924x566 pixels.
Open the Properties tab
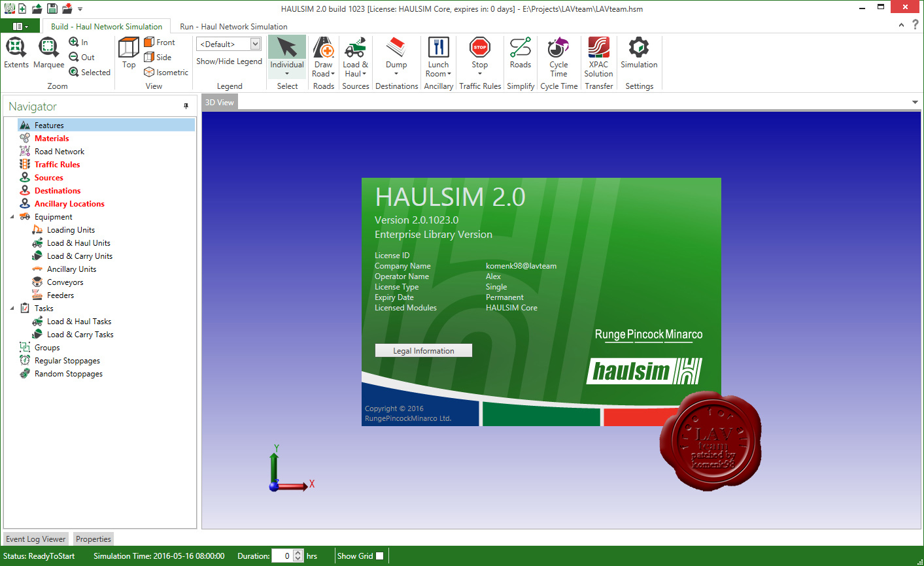(94, 539)
